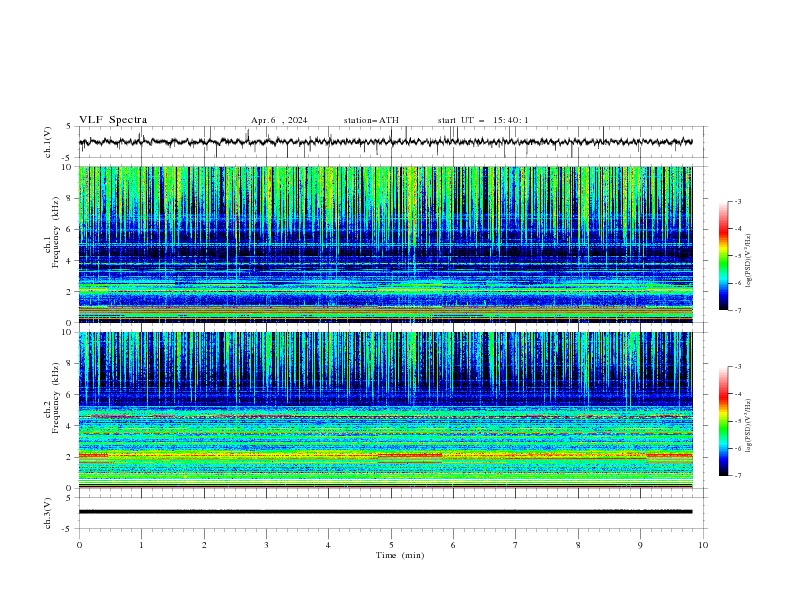Click the ch.1 voltage waveform trace
The image size is (792, 612).
(x=386, y=142)
